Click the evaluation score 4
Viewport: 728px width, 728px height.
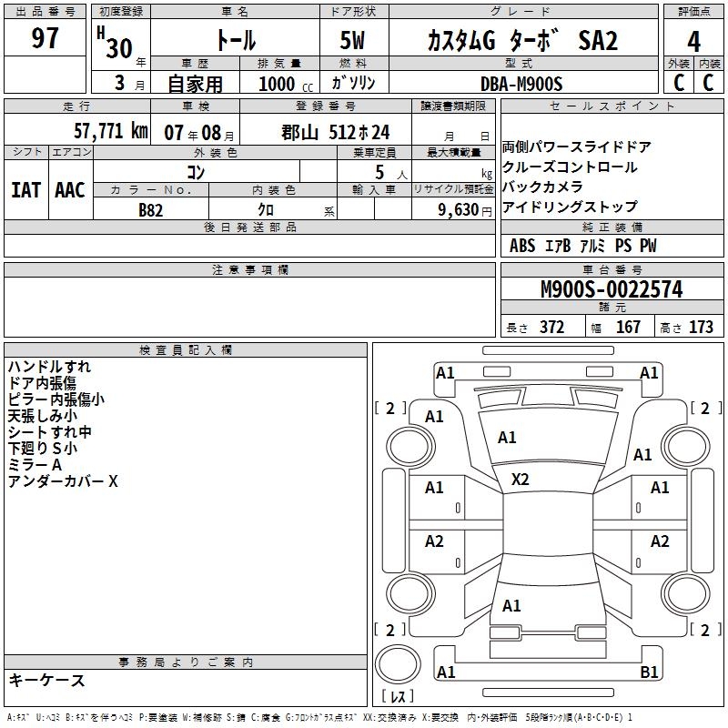[693, 41]
